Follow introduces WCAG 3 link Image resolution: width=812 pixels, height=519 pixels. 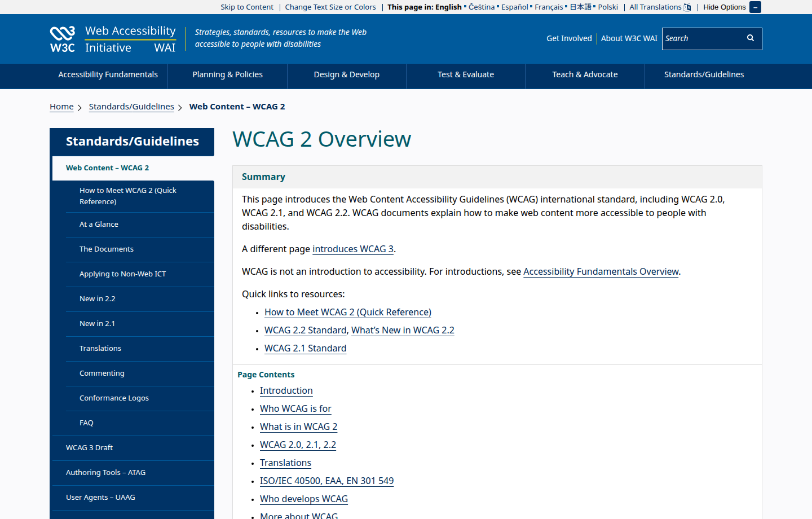tap(353, 249)
